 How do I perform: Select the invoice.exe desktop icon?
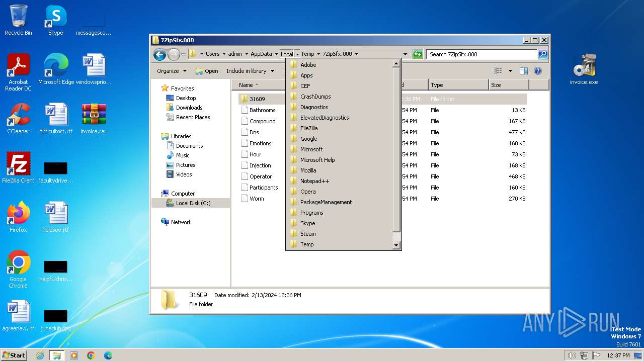[x=584, y=69]
